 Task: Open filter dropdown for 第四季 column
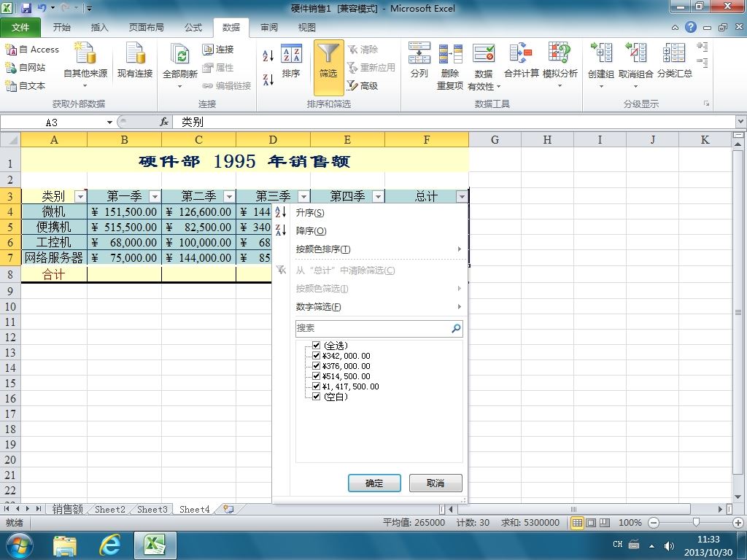tap(378, 196)
